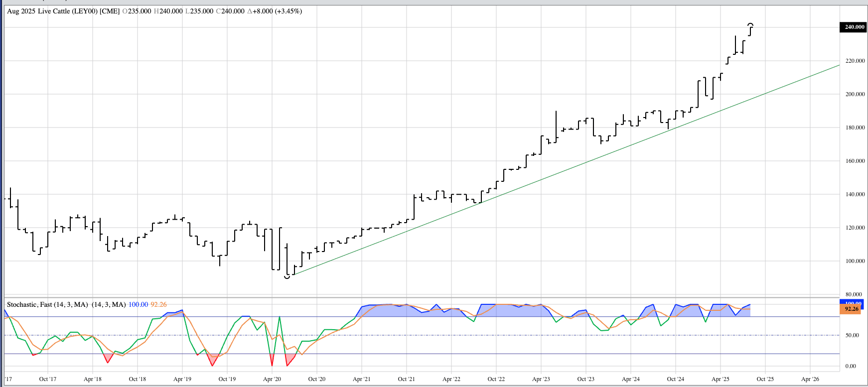868x387 pixels.
Task: Click the blue 100.00 value in stochastic header
Action: click(138, 304)
